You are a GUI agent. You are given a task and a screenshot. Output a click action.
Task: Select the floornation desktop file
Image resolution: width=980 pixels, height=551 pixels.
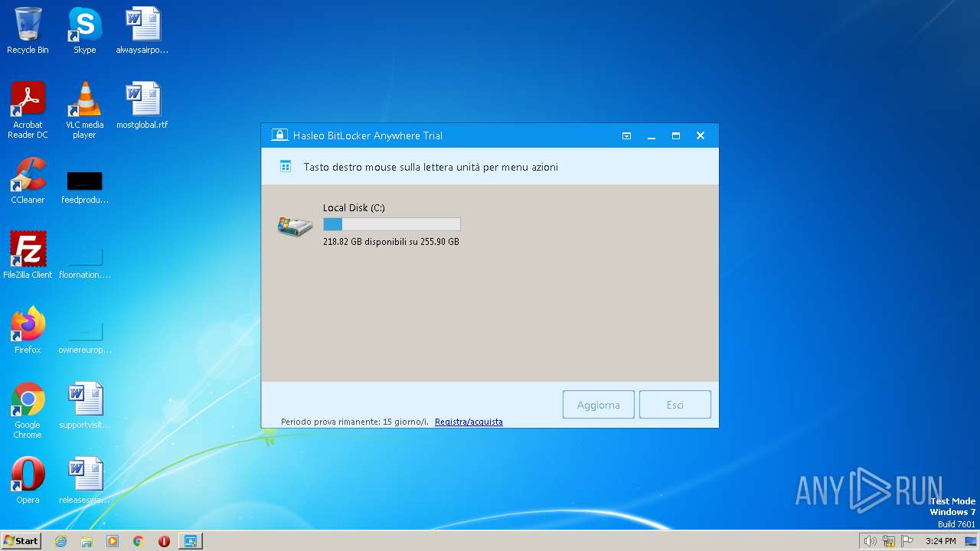(x=84, y=261)
